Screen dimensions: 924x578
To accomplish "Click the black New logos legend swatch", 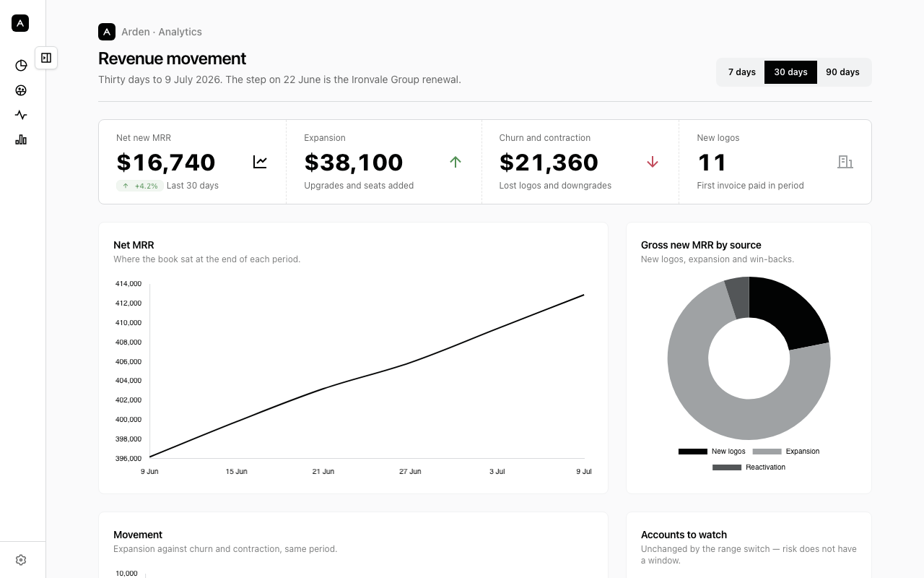I will (693, 452).
